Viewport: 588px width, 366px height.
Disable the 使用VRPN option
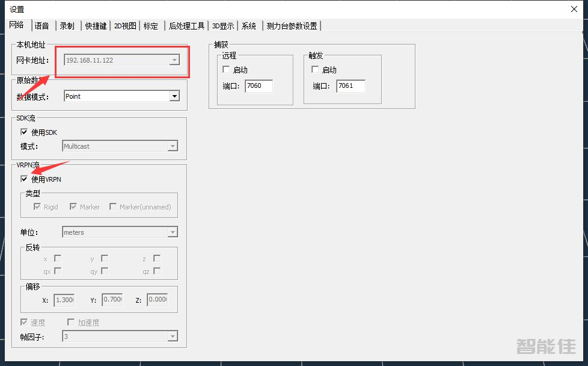(24, 179)
